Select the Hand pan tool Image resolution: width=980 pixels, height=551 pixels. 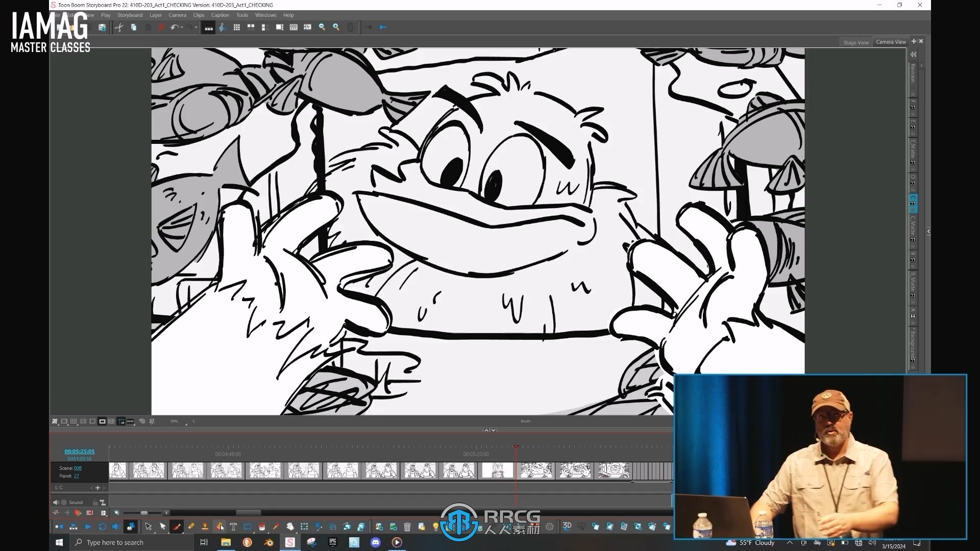[290, 527]
